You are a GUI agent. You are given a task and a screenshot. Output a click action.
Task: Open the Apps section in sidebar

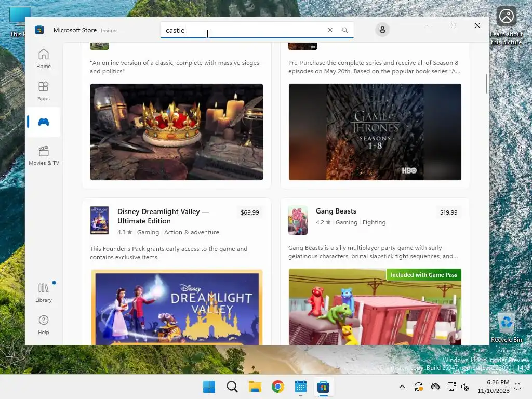tap(44, 91)
